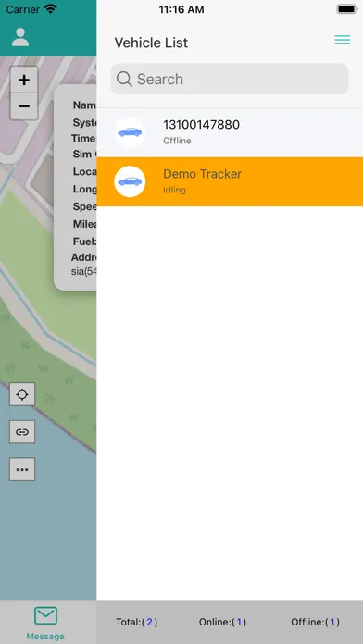Tap the Vehicle List title
This screenshot has height=644, width=363.
click(151, 43)
